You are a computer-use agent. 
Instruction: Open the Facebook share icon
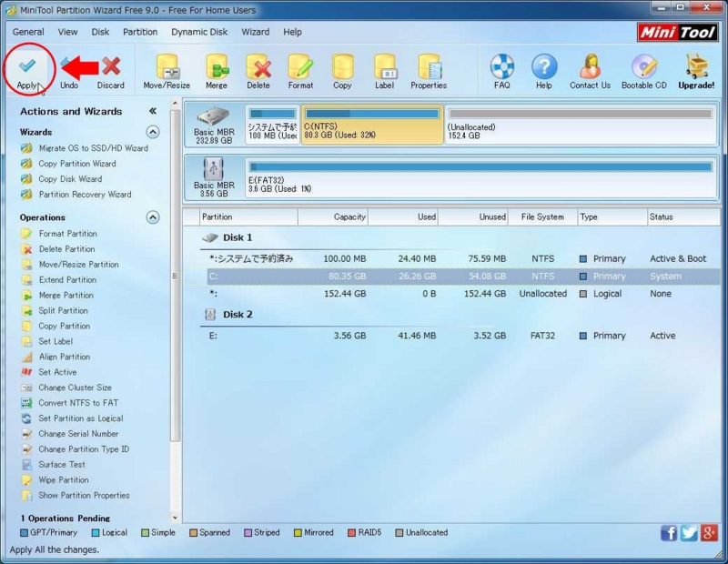[x=669, y=533]
